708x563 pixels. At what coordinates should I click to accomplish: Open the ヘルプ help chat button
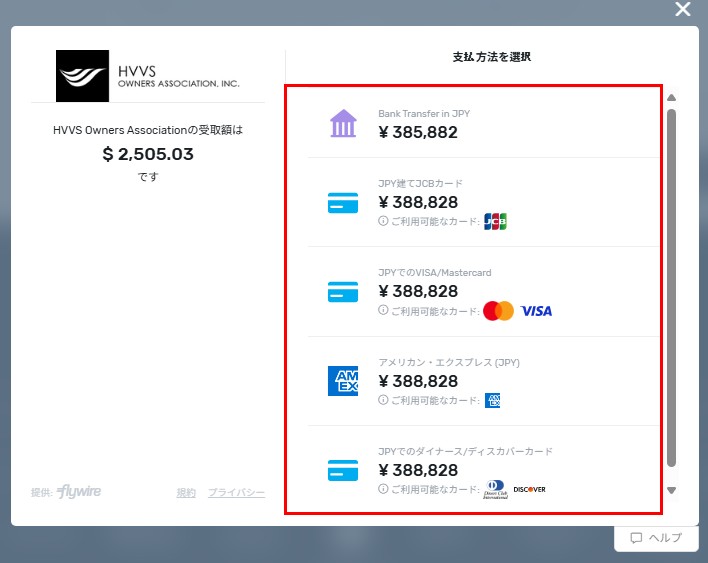(656, 538)
